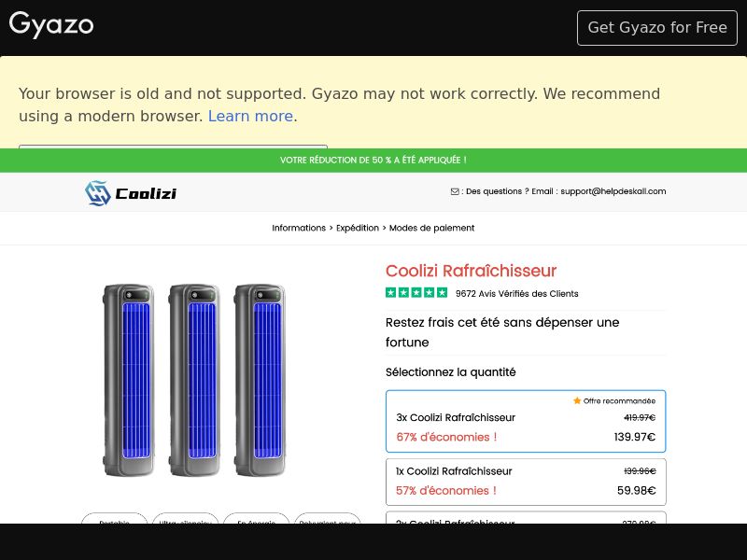Viewport: 747px width, 560px height.
Task: Click 67% d'économies text
Action: coord(446,437)
